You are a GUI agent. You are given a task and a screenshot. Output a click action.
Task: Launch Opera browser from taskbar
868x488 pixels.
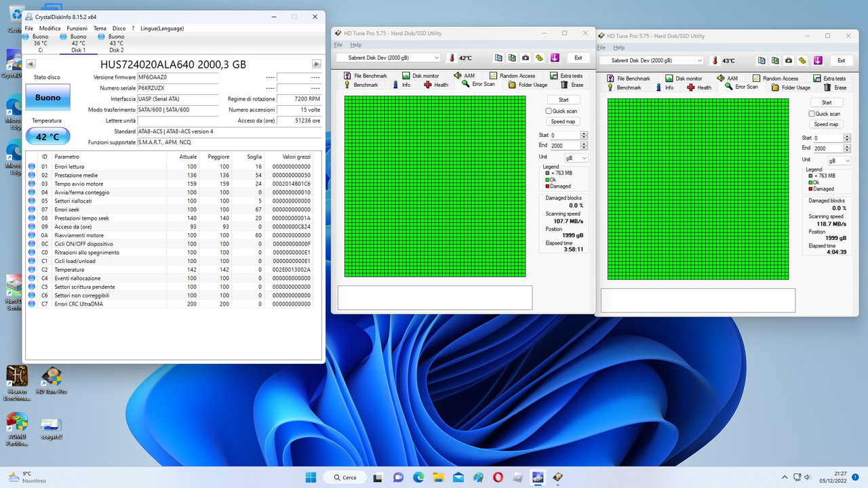[498, 477]
